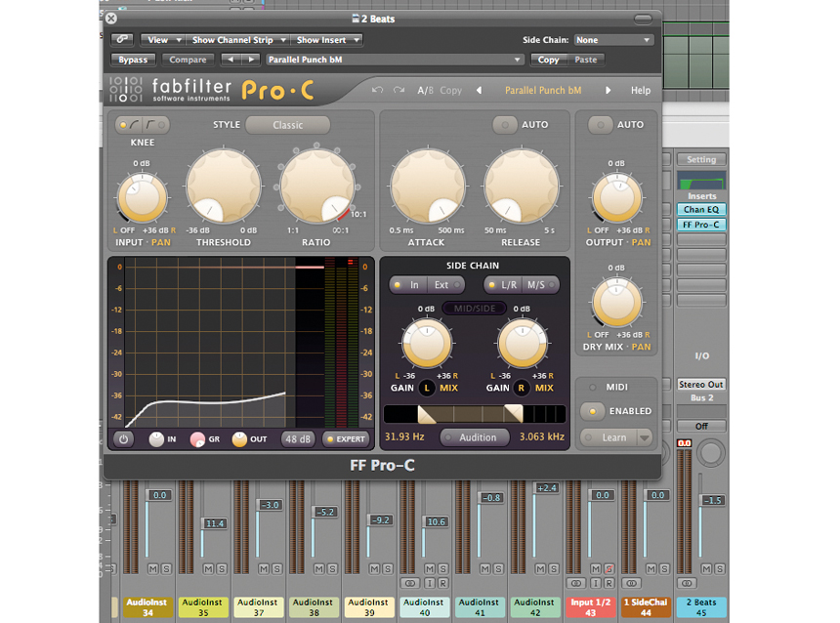Screen dimensions: 840x623
Task: Click Paste in plugin header
Action: (585, 60)
